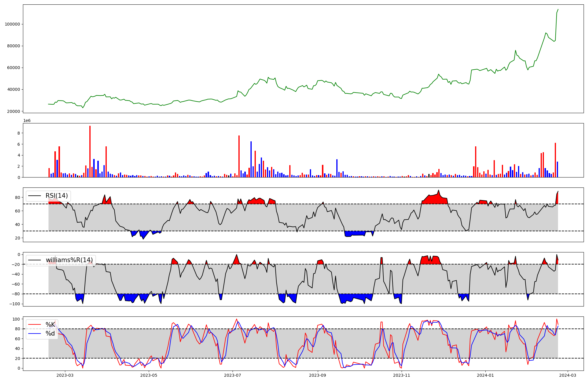Click the 2024-03 date tick label

pyautogui.click(x=567, y=375)
